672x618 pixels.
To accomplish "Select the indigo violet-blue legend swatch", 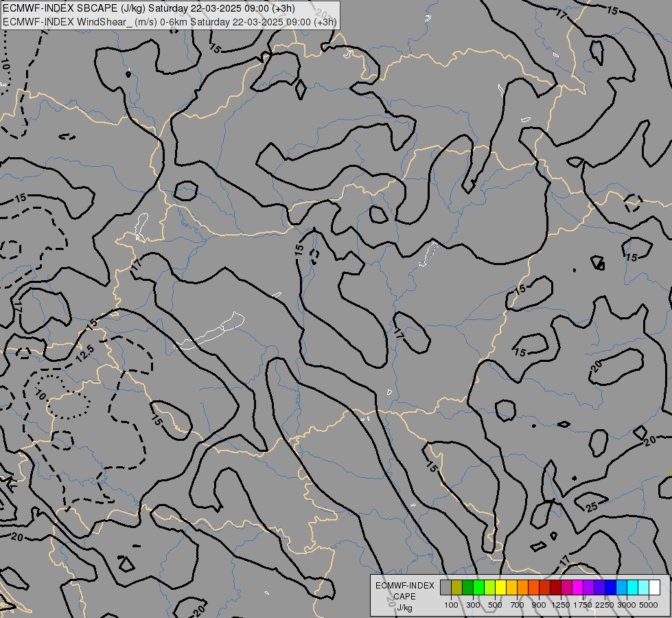I will [x=599, y=587].
